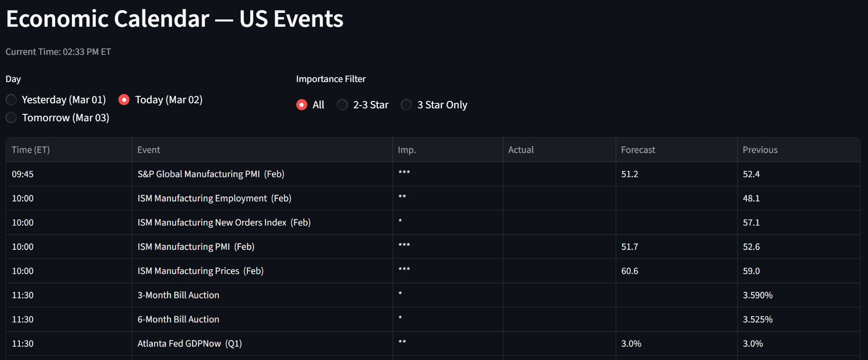Click the Time (ET) column header
This screenshot has height=360, width=868.
click(31, 150)
